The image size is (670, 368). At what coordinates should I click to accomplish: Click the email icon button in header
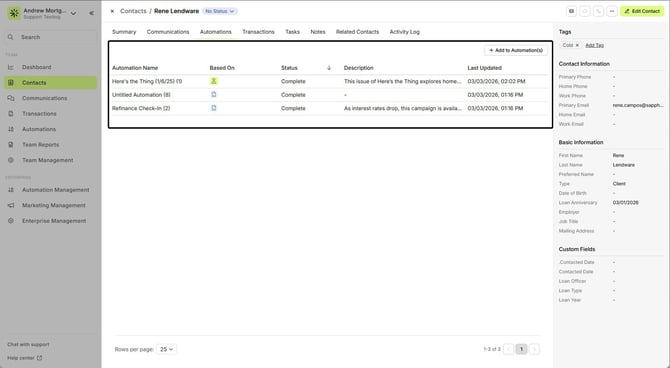[571, 11]
